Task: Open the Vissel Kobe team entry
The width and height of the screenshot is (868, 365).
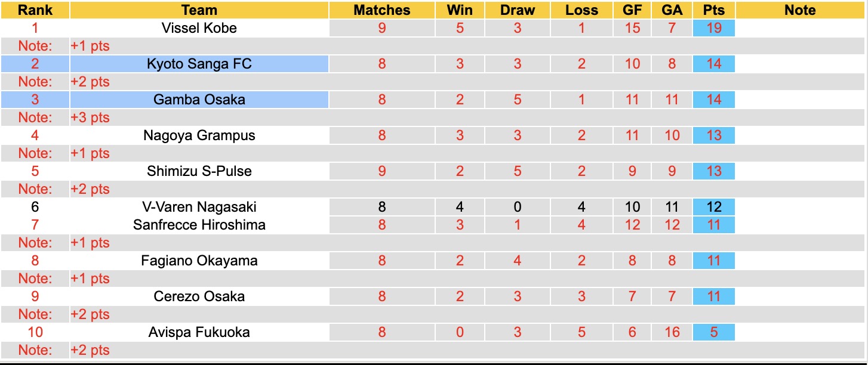Action: pyautogui.click(x=199, y=28)
